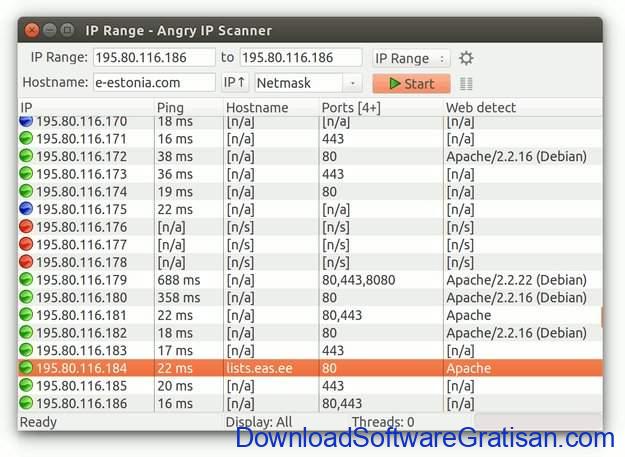Click Display: All in status bar
This screenshot has width=625, height=457.
(259, 422)
